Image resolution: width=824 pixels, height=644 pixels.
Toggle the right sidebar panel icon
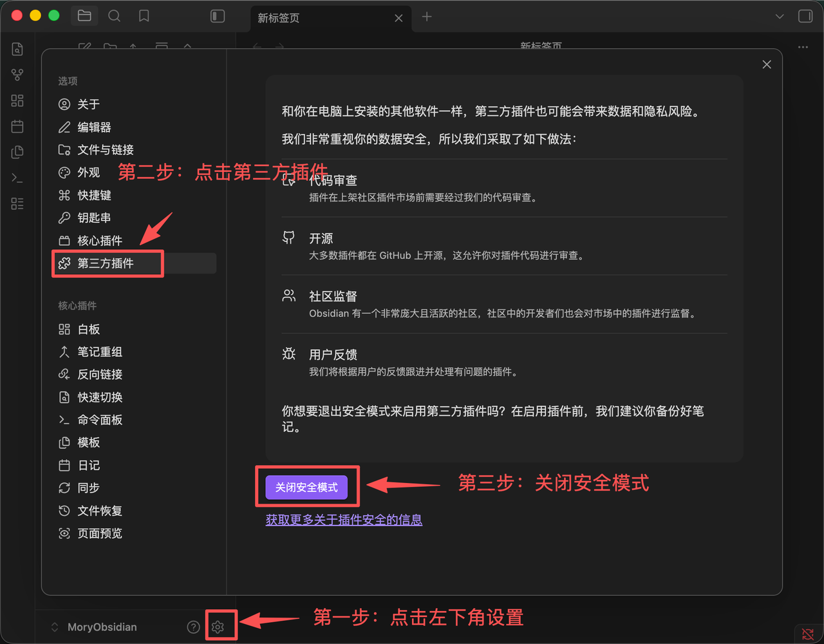coord(805,16)
